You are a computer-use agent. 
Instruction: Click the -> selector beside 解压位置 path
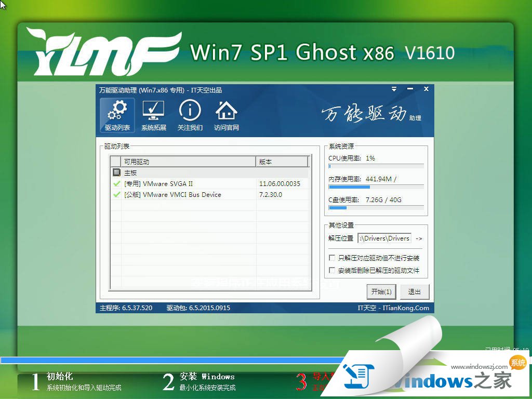coord(420,238)
